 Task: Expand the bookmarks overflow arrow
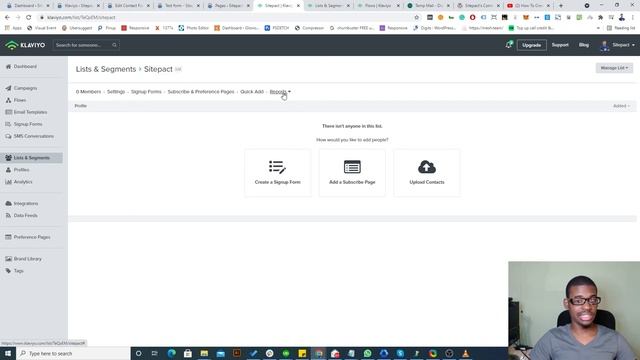[x=598, y=28]
